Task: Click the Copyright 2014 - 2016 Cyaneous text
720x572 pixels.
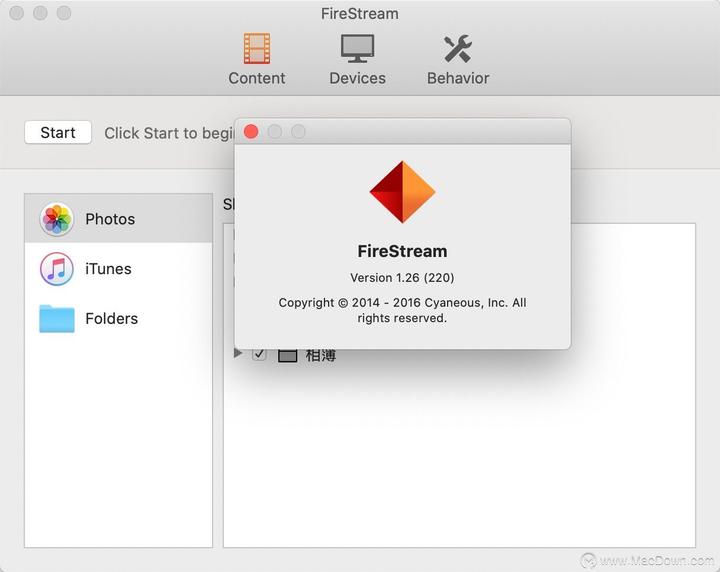Action: coord(402,310)
